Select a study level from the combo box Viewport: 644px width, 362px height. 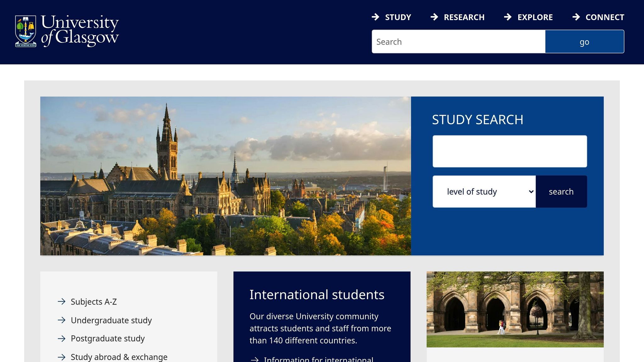pos(484,191)
